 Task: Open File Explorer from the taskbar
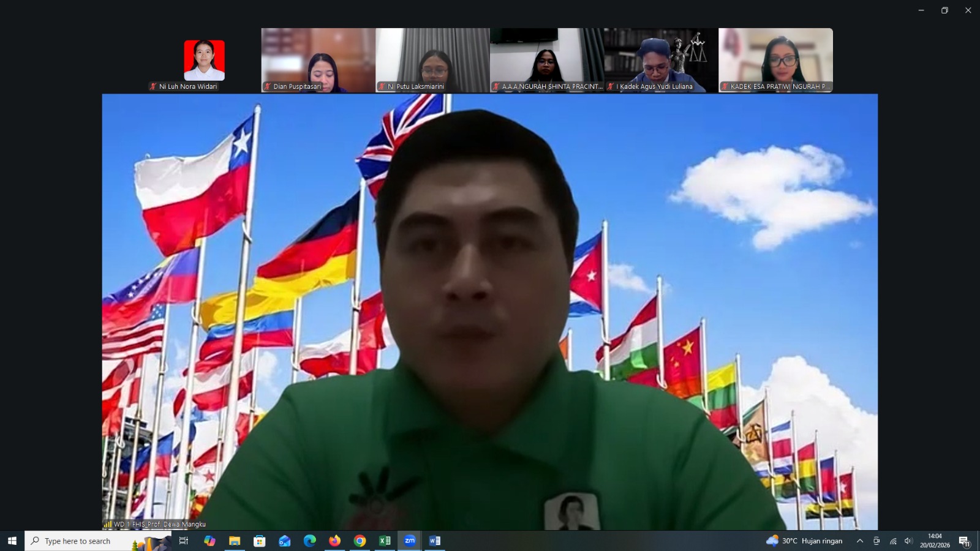(235, 541)
